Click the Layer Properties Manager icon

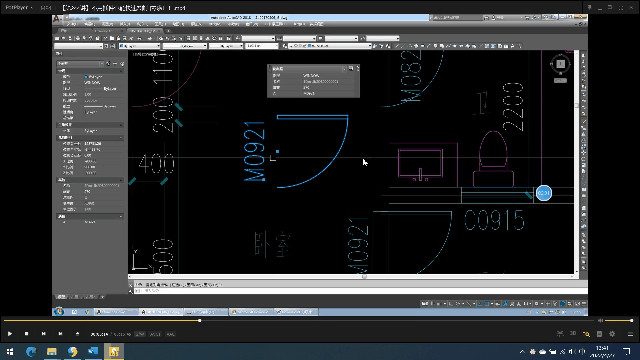[285, 46]
